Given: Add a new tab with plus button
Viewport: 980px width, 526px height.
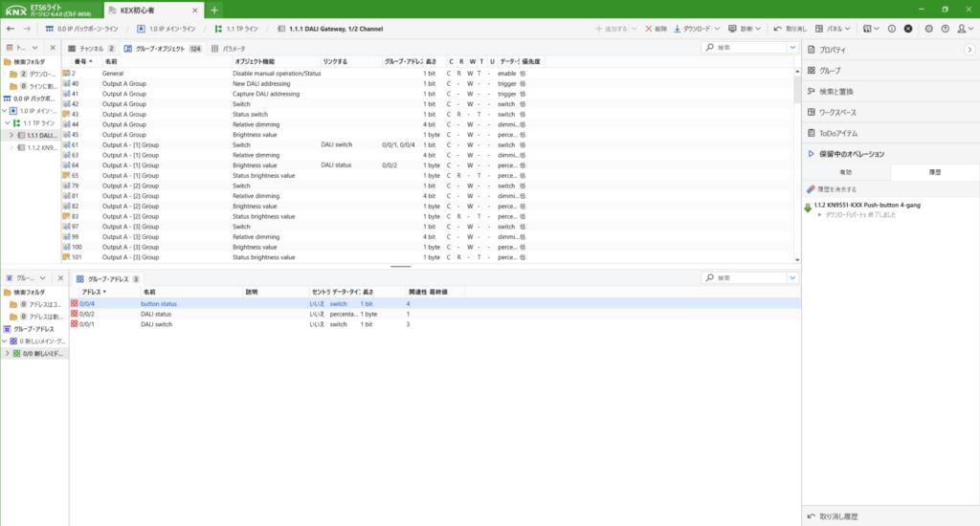Looking at the screenshot, I should click(x=214, y=10).
